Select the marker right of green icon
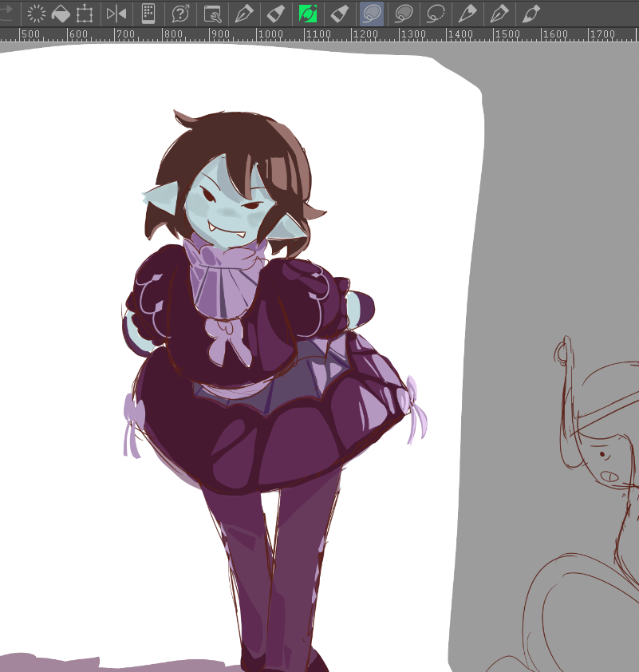The width and height of the screenshot is (639, 672). [x=340, y=14]
